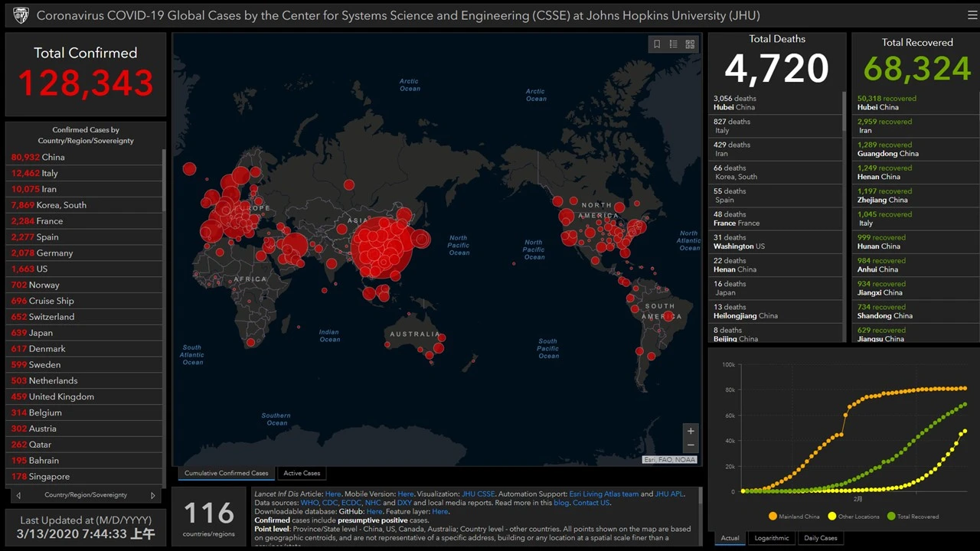Select the 12,462 Italy row
The image size is (980, 551).
coord(84,173)
